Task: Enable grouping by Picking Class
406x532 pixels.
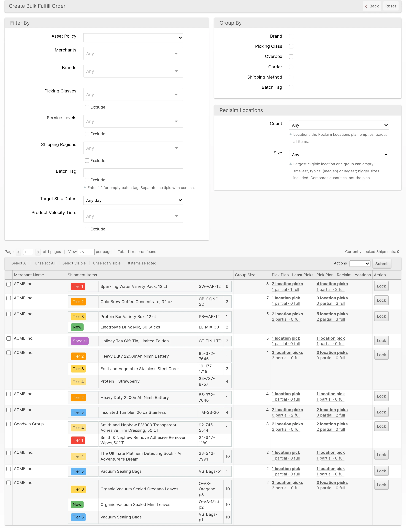Action: (x=291, y=46)
